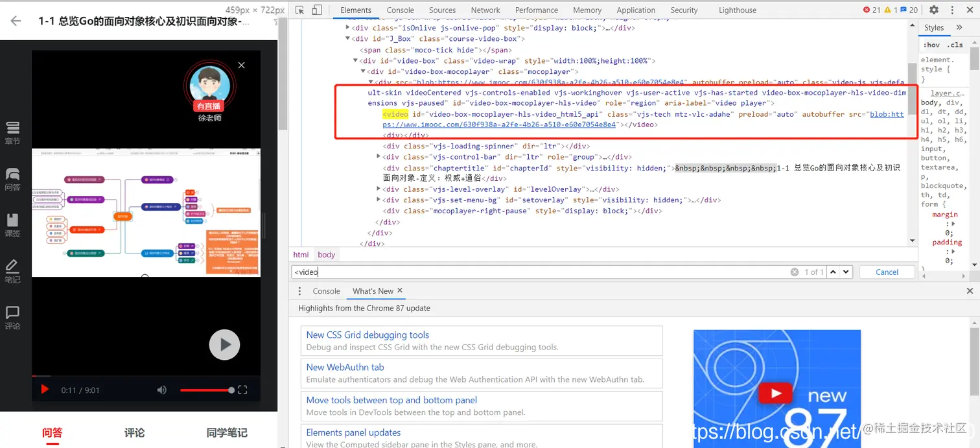
Task: Switch to the 问答 tab below video
Action: pyautogui.click(x=52, y=432)
